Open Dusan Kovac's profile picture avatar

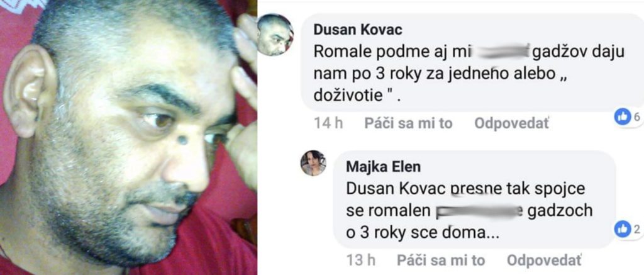pos(275,35)
